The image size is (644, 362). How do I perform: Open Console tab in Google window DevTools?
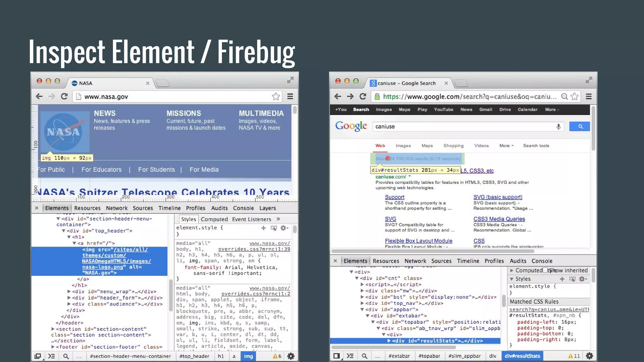coord(542,261)
